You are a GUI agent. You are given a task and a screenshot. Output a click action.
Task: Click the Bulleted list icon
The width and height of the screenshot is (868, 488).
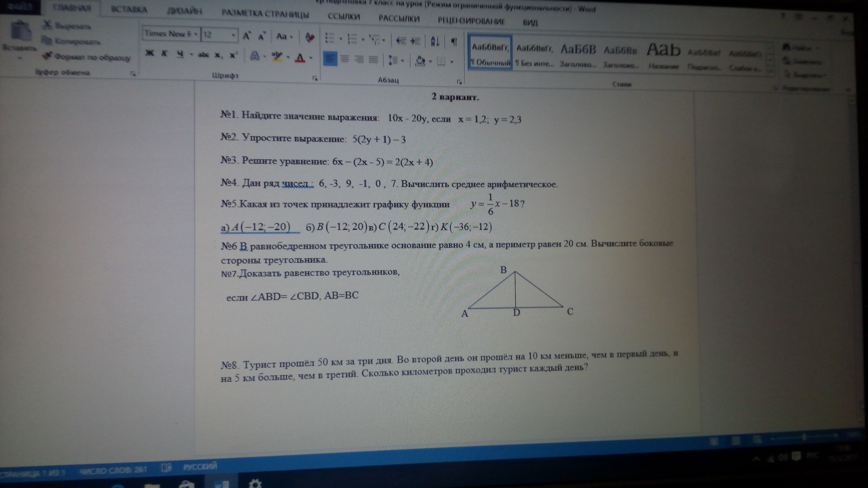click(329, 38)
